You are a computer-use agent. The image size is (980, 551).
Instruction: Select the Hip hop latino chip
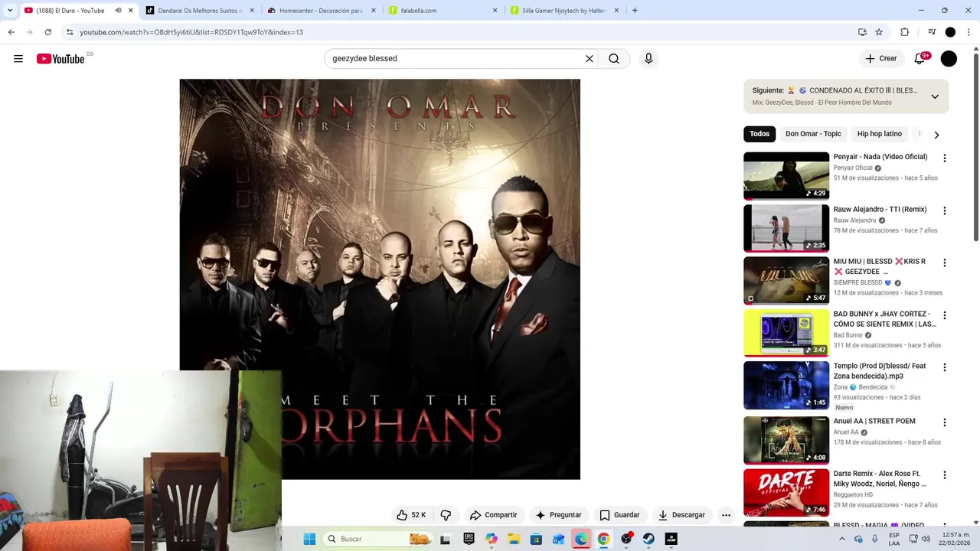(879, 134)
